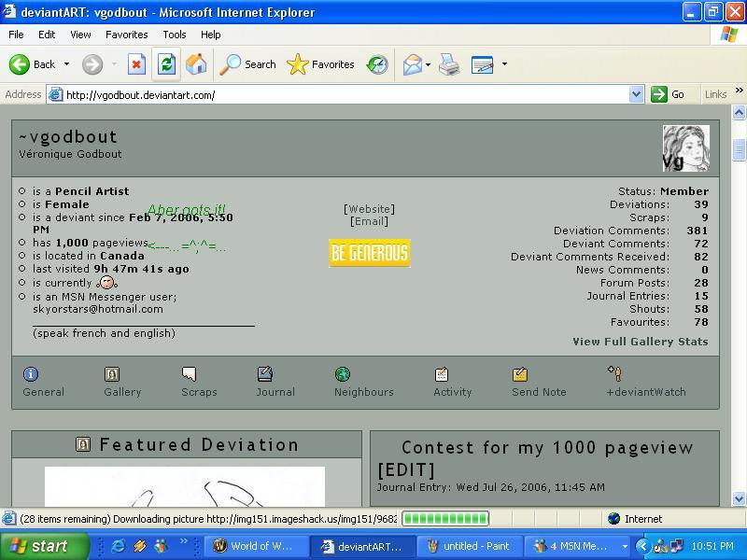
Task: Click the Neighbours globe icon
Action: pos(343,374)
